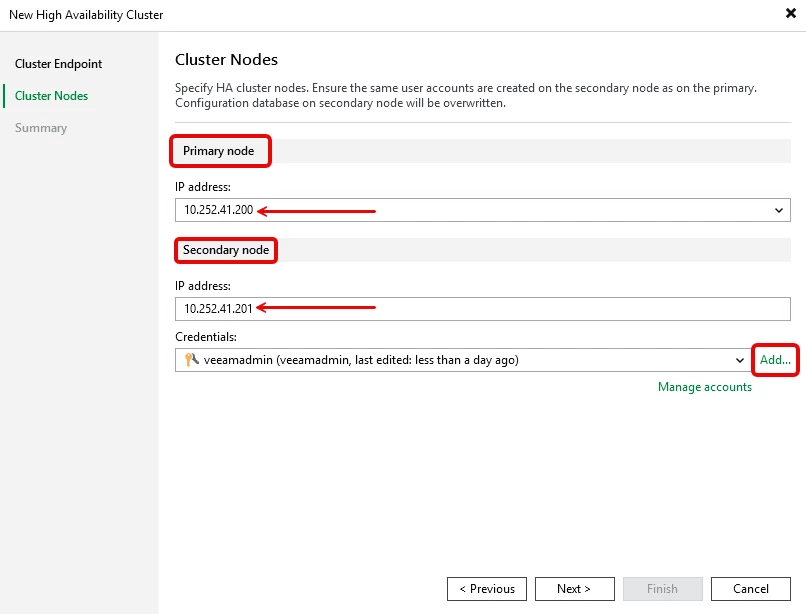Expand the primary node IP dropdown arrow
The image size is (806, 614).
pos(779,210)
